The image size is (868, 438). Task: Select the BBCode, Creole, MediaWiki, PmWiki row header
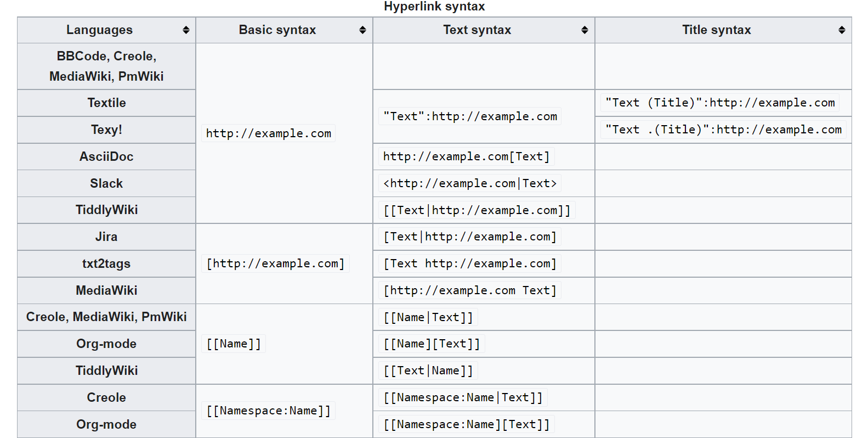click(x=106, y=66)
